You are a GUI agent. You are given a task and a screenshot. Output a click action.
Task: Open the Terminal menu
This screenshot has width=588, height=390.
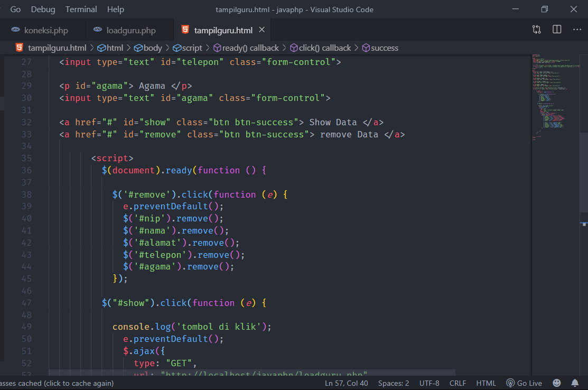(x=81, y=10)
